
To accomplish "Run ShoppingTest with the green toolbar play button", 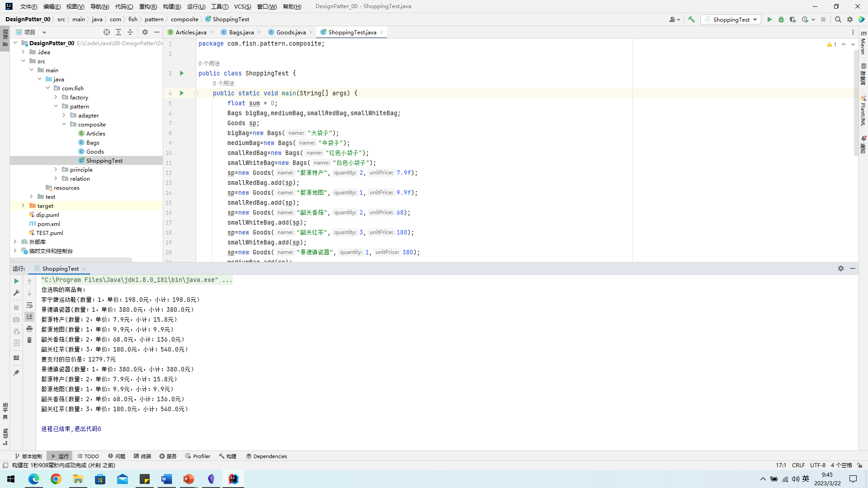I will [x=769, y=19].
